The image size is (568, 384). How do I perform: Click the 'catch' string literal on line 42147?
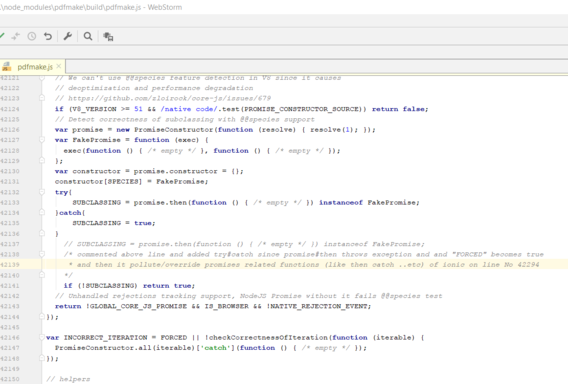click(x=216, y=348)
